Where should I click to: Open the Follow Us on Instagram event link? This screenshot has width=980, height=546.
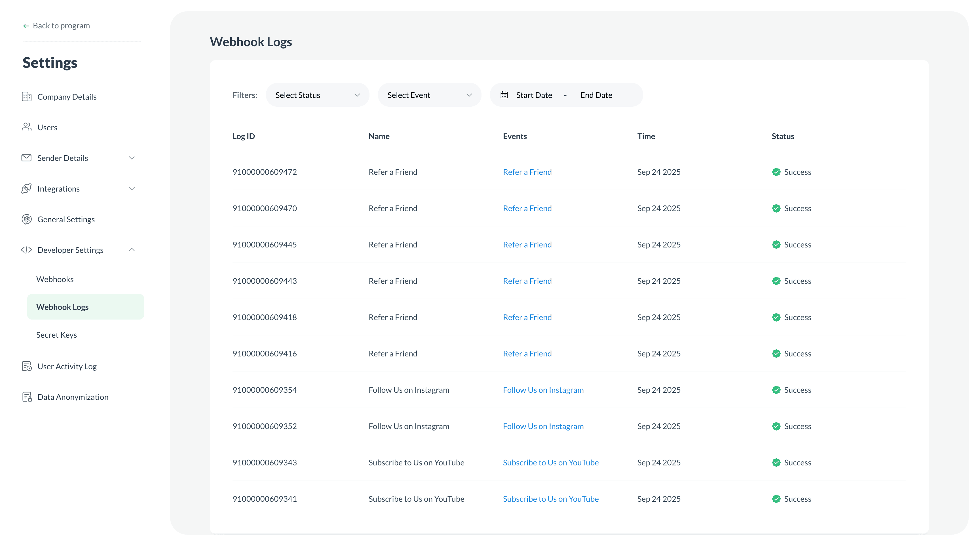(x=543, y=390)
